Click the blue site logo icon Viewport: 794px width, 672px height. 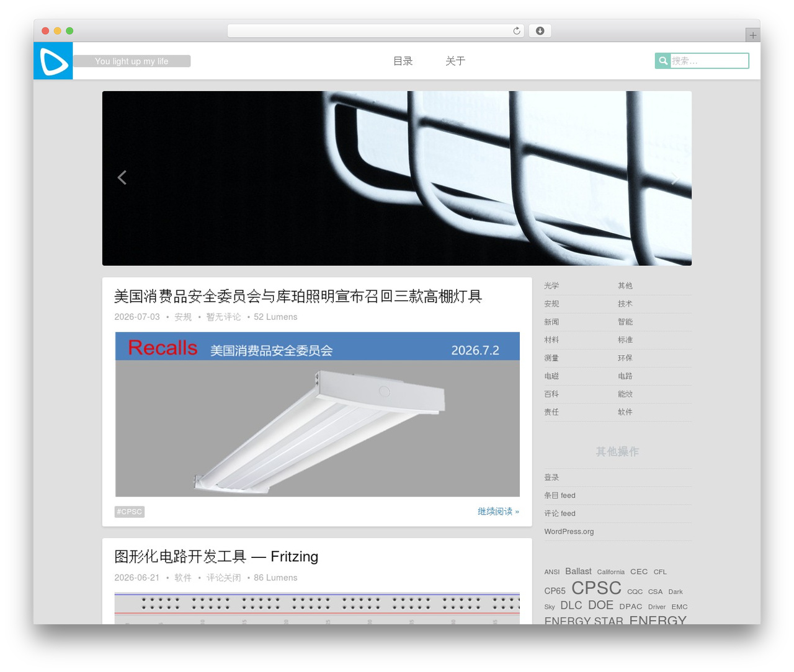(x=53, y=61)
